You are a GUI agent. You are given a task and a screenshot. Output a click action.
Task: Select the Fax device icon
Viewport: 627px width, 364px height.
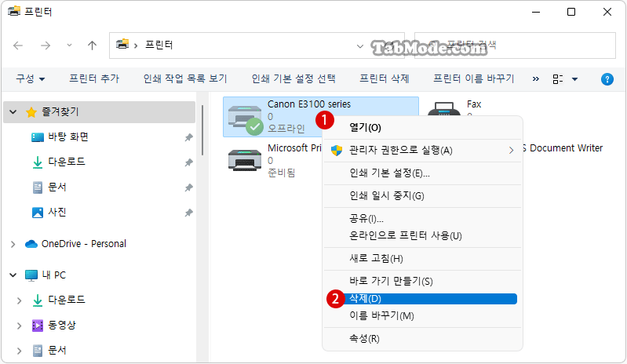(x=444, y=109)
